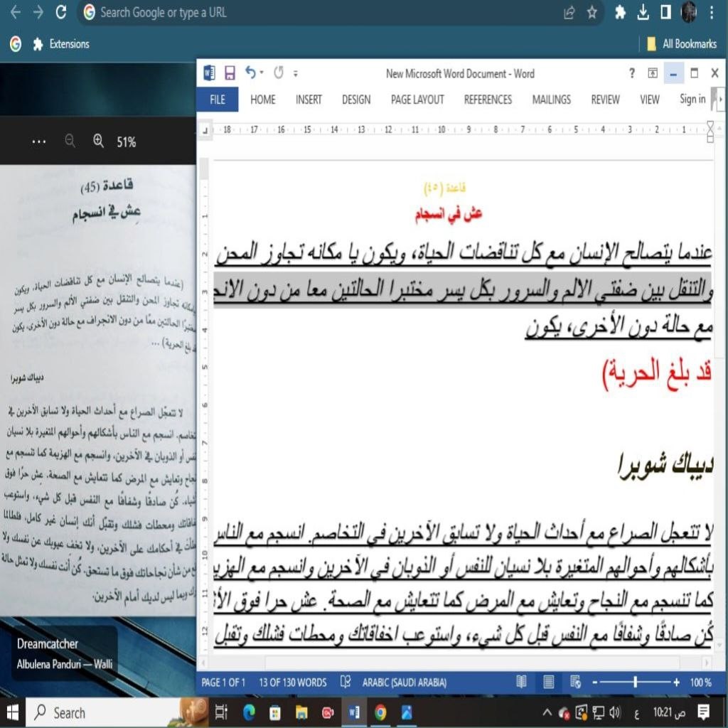Open All Bookmarks folder
Screen dimensions: 728x728
pos(682,44)
